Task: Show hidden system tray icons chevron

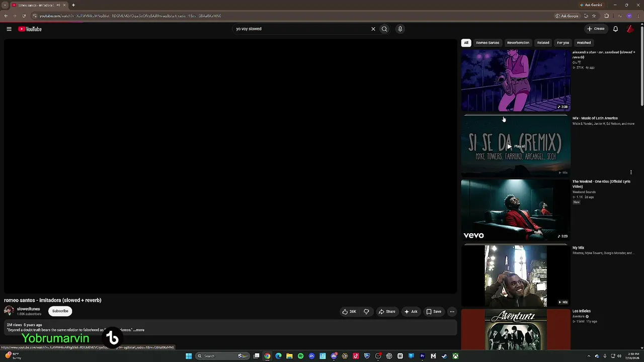Action: pyautogui.click(x=589, y=356)
